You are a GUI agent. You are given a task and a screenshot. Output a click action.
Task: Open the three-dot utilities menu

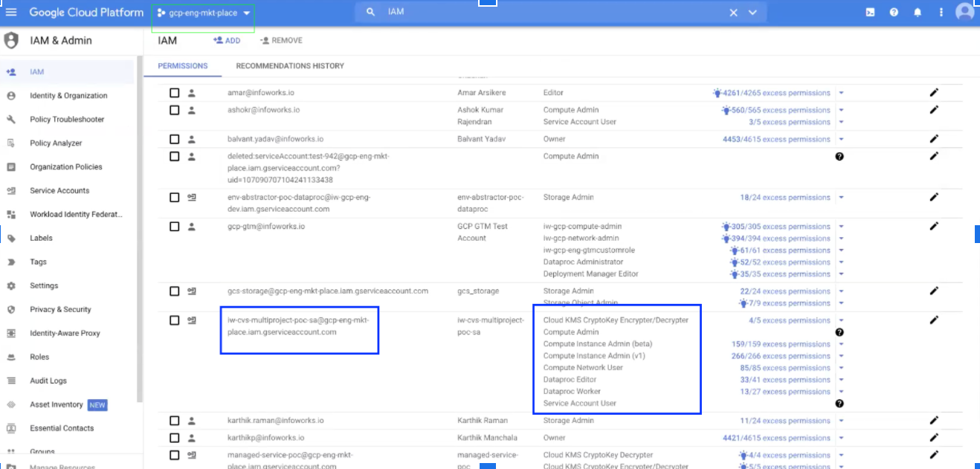(941, 12)
